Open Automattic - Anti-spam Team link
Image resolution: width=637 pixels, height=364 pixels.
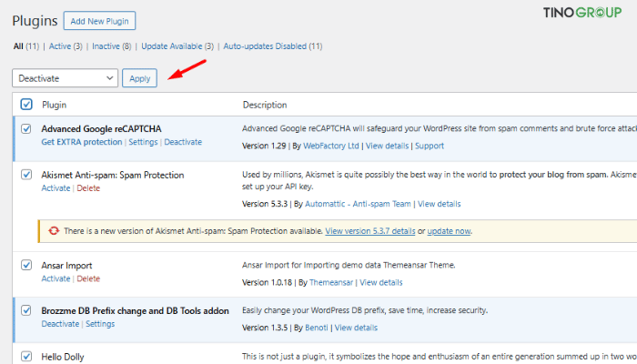click(358, 204)
